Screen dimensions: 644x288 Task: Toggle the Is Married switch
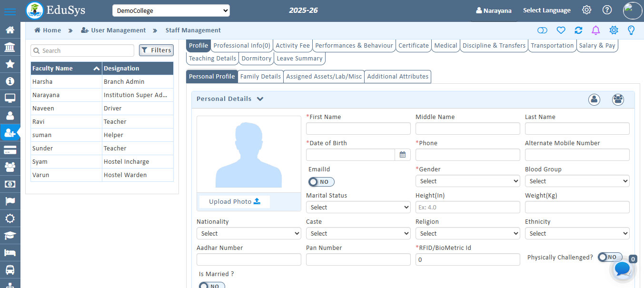[x=211, y=285]
